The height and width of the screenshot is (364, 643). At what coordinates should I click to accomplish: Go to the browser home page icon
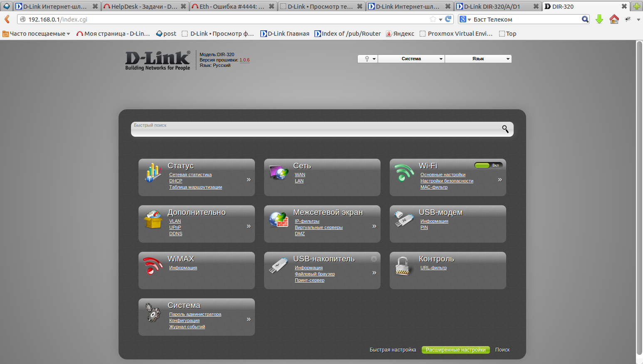coord(614,19)
